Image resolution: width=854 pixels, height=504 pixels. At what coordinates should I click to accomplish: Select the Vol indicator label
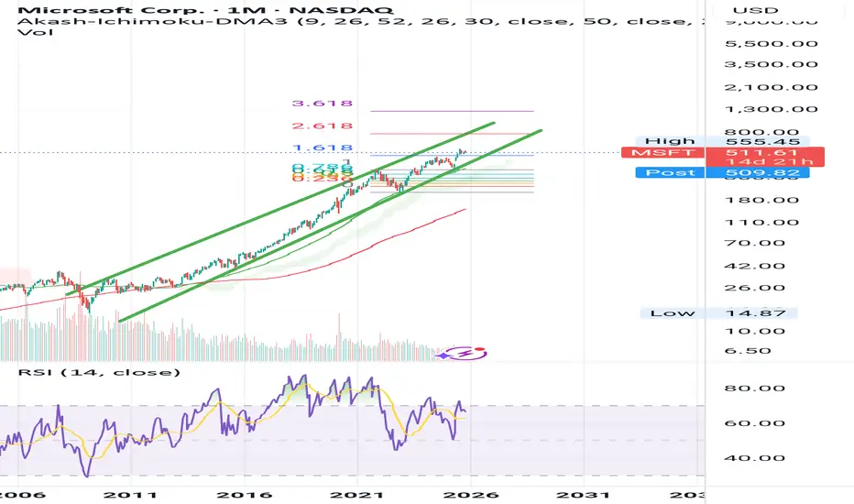point(36,32)
